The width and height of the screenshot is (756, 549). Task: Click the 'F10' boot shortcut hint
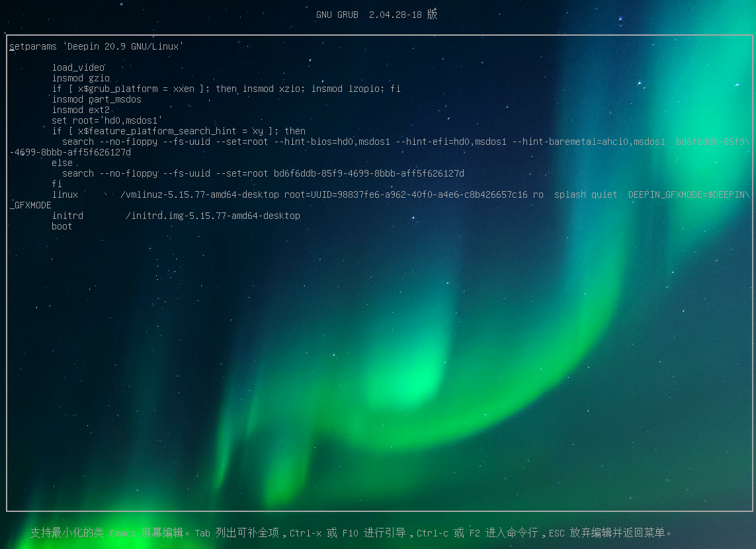[x=351, y=533]
